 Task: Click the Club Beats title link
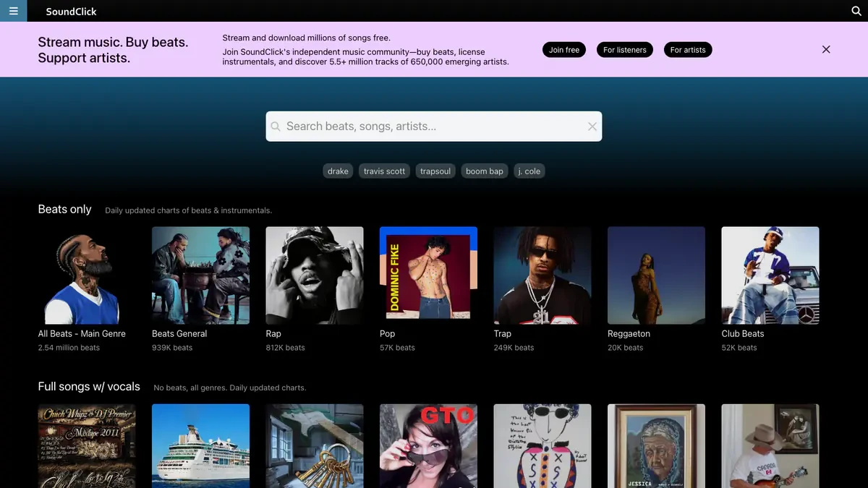pyautogui.click(x=743, y=334)
